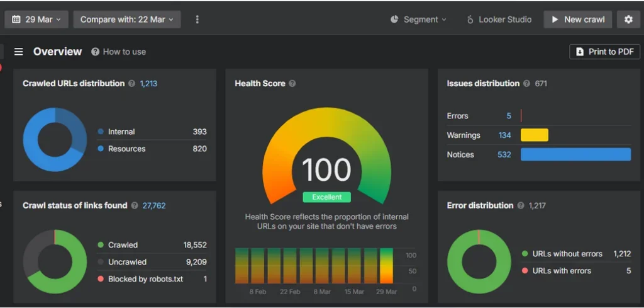This screenshot has height=308, width=644.
Task: Click the 100 health score number
Action: click(326, 169)
